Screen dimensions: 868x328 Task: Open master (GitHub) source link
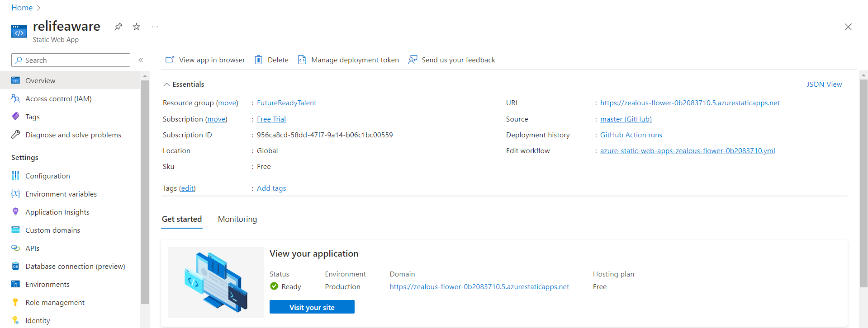click(626, 119)
